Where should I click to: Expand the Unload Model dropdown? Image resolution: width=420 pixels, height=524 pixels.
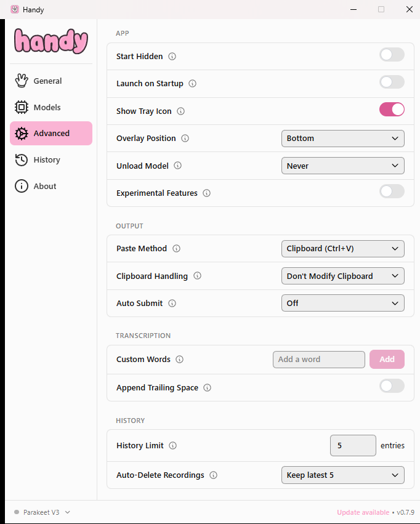342,166
